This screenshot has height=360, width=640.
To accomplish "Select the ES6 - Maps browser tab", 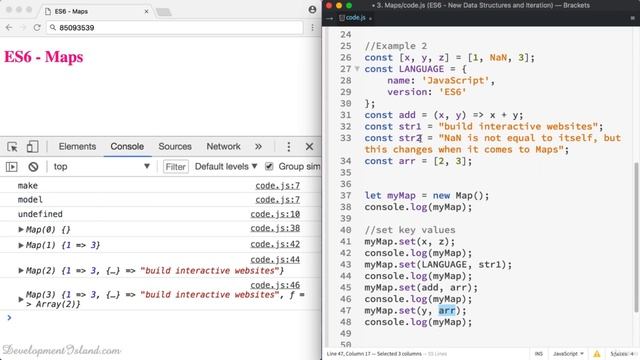I will pyautogui.click(x=96, y=11).
